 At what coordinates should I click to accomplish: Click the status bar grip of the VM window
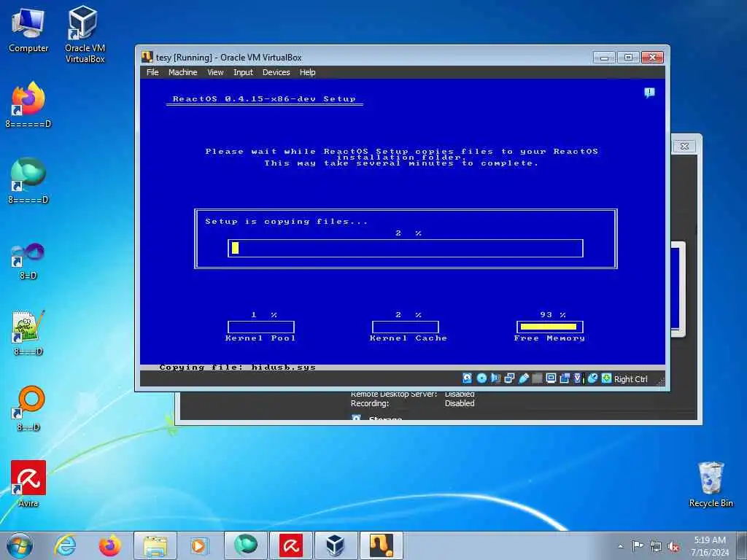point(660,381)
